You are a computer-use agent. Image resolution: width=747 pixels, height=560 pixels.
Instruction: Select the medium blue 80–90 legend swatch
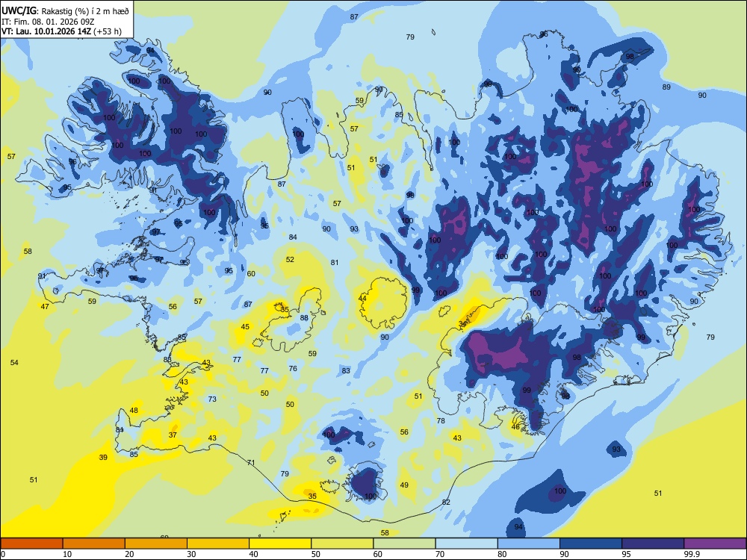pyautogui.click(x=528, y=544)
